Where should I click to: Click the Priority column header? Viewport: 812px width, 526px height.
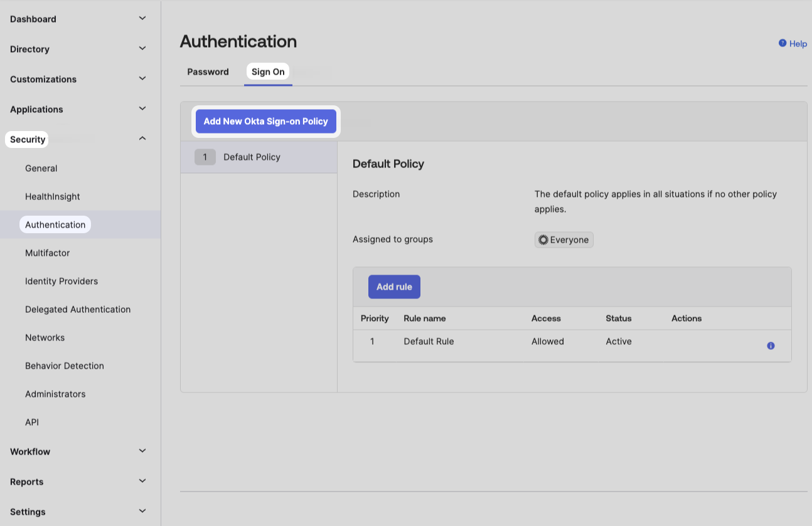pyautogui.click(x=375, y=318)
